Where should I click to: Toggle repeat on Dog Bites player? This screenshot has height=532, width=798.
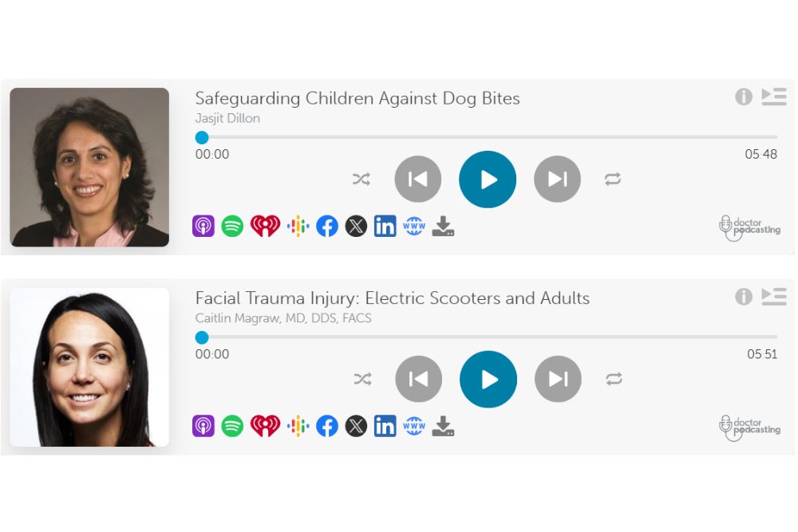coord(613,179)
